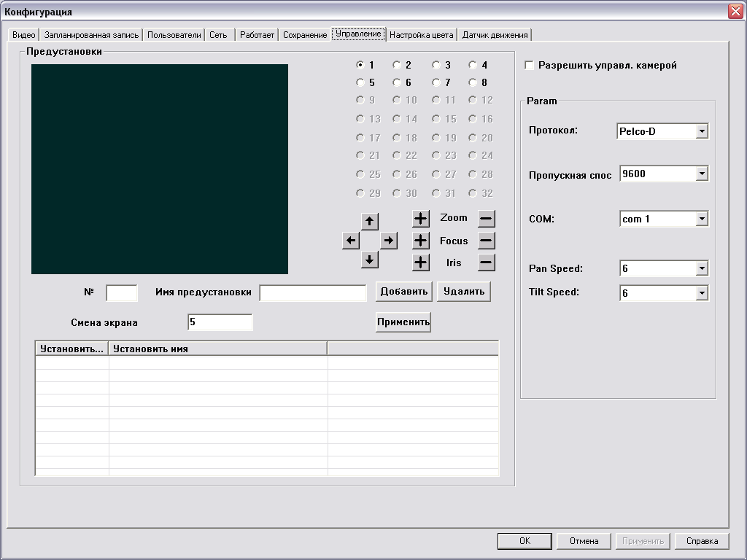Click the Zoom minus button
747x560 pixels.
[487, 218]
